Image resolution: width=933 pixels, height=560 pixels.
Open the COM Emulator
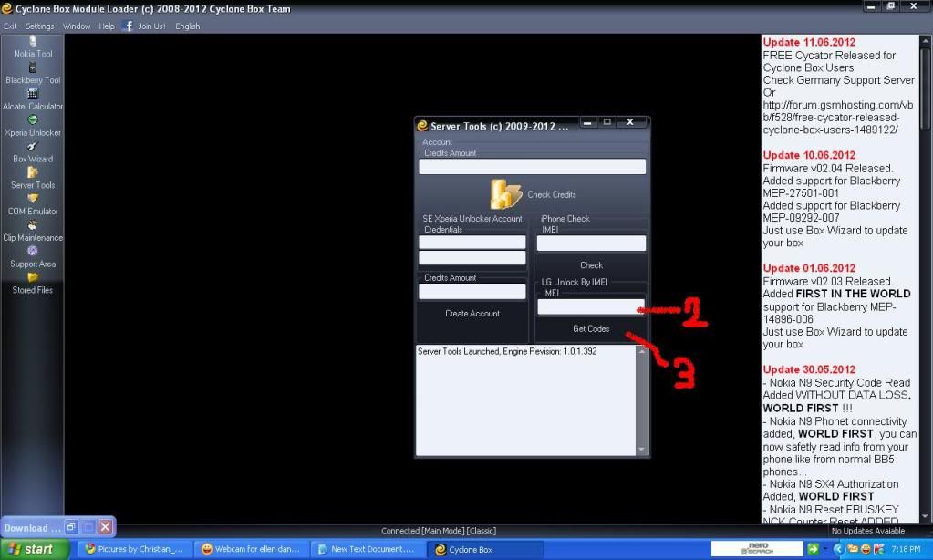coord(33,204)
